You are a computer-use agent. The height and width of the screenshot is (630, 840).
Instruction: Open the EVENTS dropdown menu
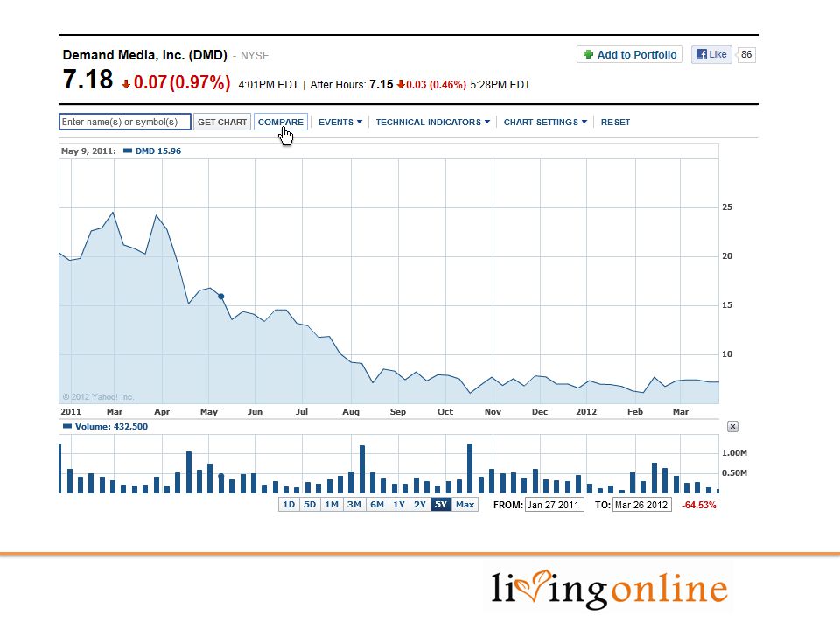340,122
